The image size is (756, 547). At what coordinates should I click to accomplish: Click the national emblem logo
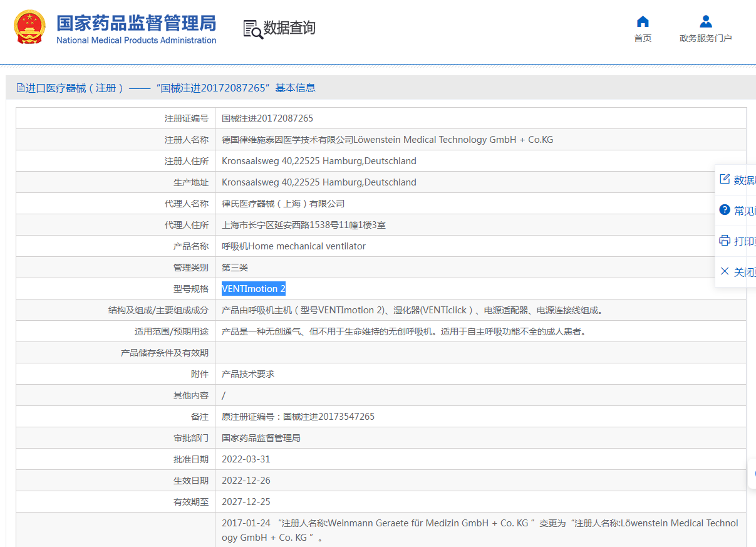click(x=29, y=27)
